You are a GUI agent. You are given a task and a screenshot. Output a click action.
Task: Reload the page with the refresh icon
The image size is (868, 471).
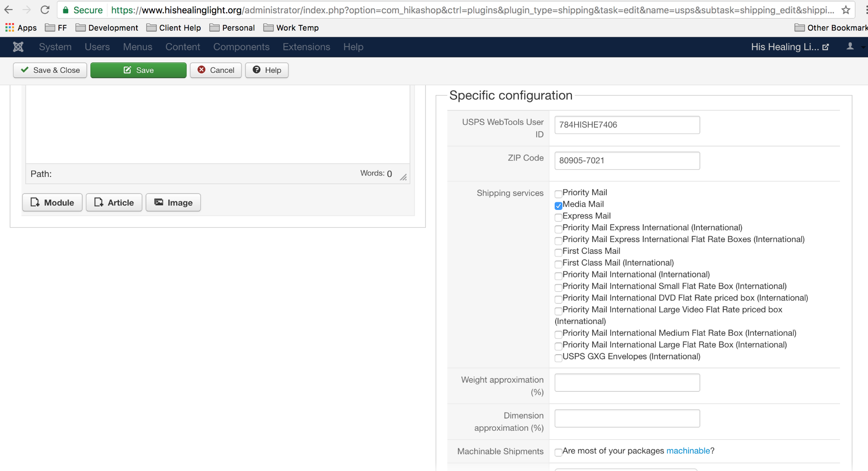[45, 10]
